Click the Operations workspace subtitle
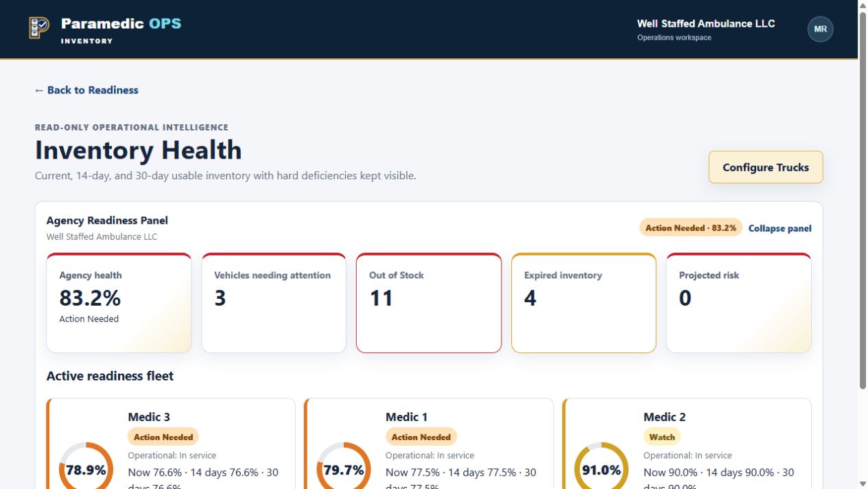Image resolution: width=868 pixels, height=489 pixels. [x=675, y=38]
